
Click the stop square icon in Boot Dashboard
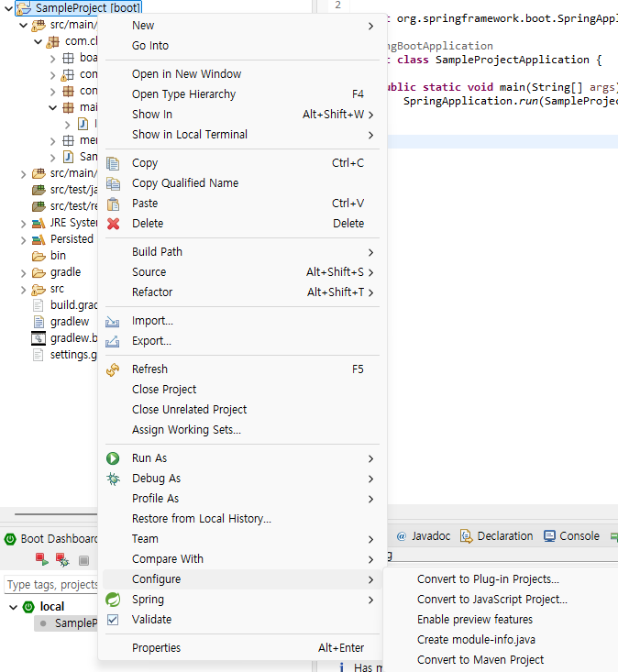pyautogui.click(x=84, y=560)
